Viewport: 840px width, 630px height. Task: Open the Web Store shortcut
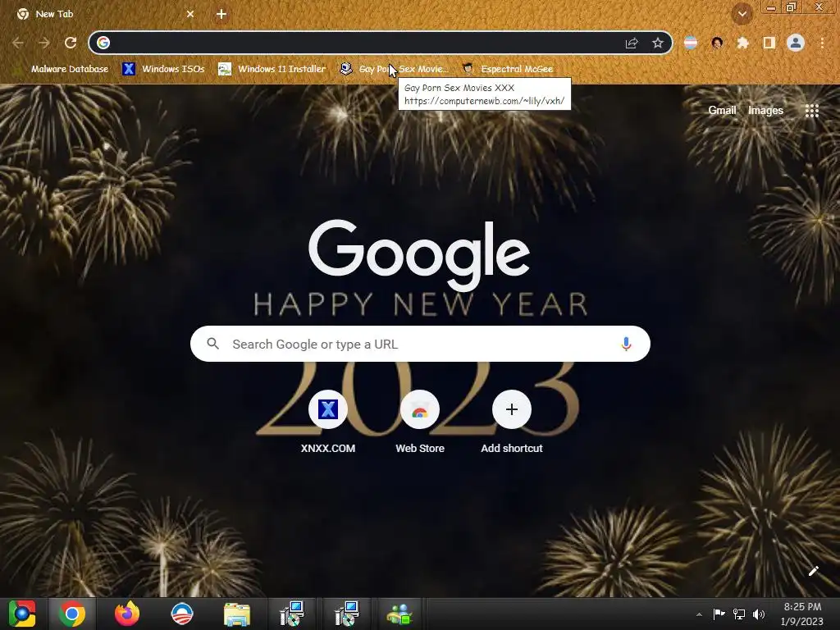(x=420, y=422)
